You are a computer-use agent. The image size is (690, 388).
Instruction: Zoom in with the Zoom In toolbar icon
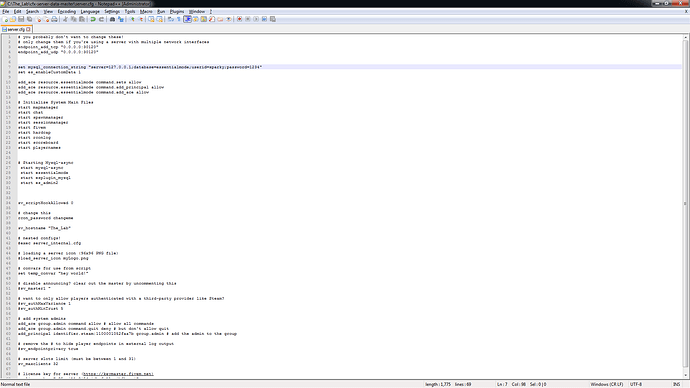(132, 19)
